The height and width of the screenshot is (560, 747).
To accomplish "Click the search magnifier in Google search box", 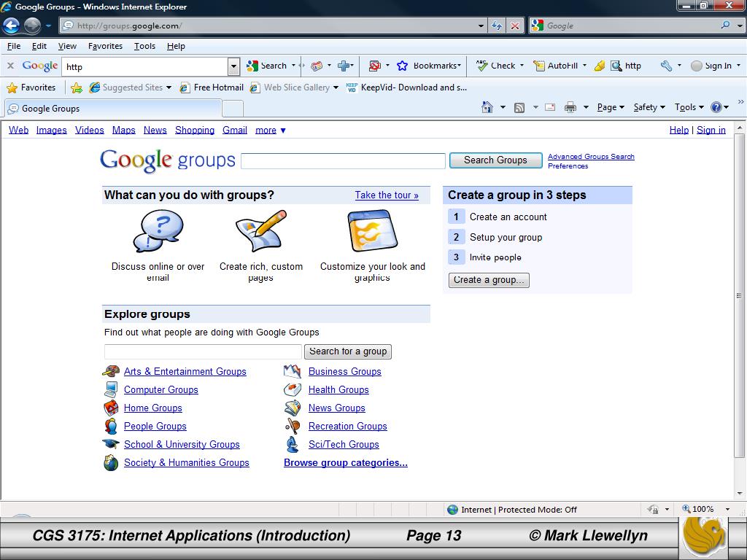I will [x=725, y=26].
